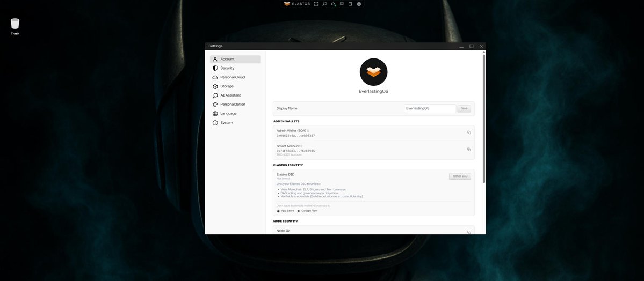Screen dimensions: 644x281
Task: Select the AI Assistant icon
Action: click(x=215, y=95)
